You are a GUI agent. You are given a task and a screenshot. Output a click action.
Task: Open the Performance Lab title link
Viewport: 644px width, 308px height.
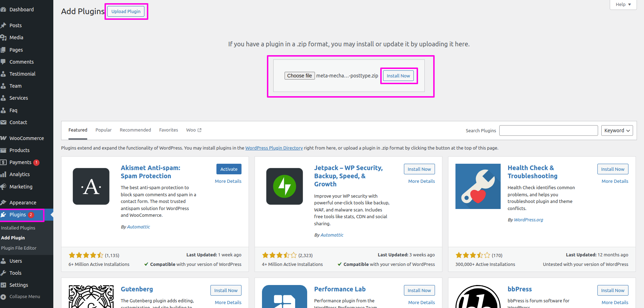pos(340,289)
